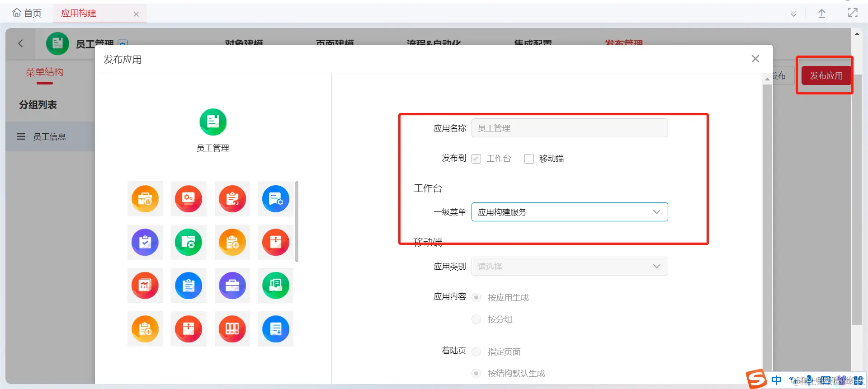Image resolution: width=868 pixels, height=389 pixels.
Task: Pick the red line-chart report icon
Action: 145,286
